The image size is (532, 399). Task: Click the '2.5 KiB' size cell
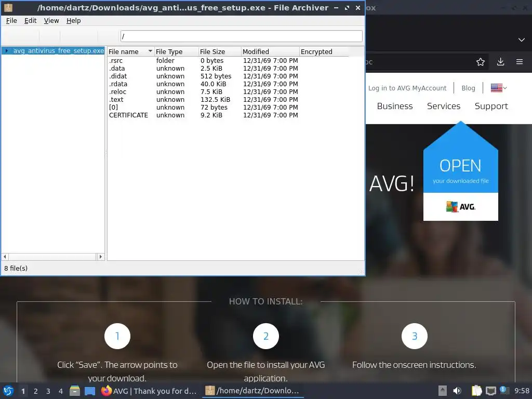[211, 68]
